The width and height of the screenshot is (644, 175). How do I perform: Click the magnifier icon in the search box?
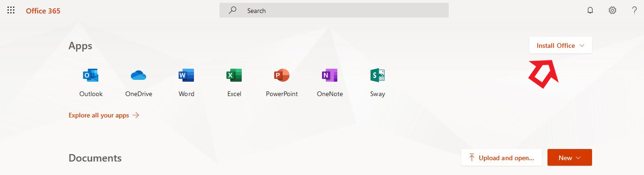(x=233, y=10)
